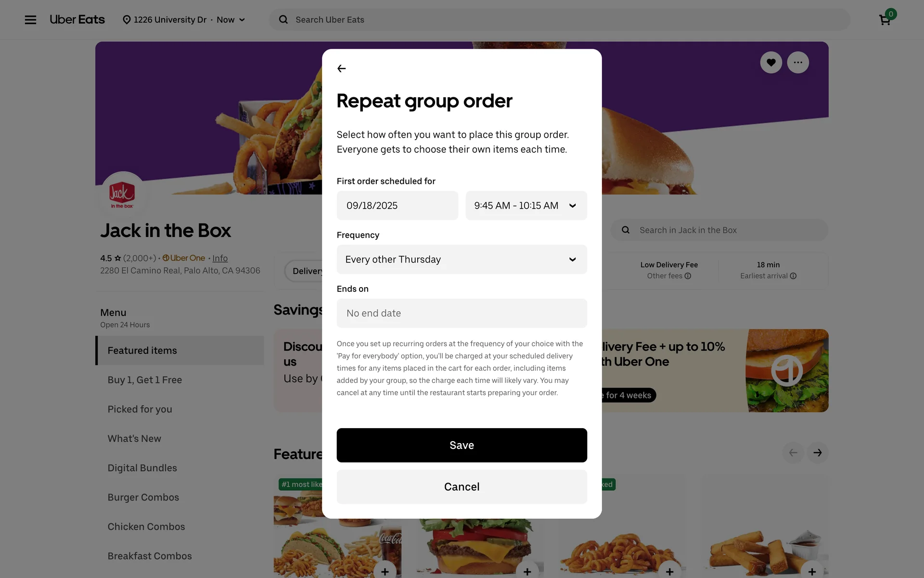Image resolution: width=924 pixels, height=578 pixels.
Task: Click the first order date field
Action: click(x=397, y=206)
